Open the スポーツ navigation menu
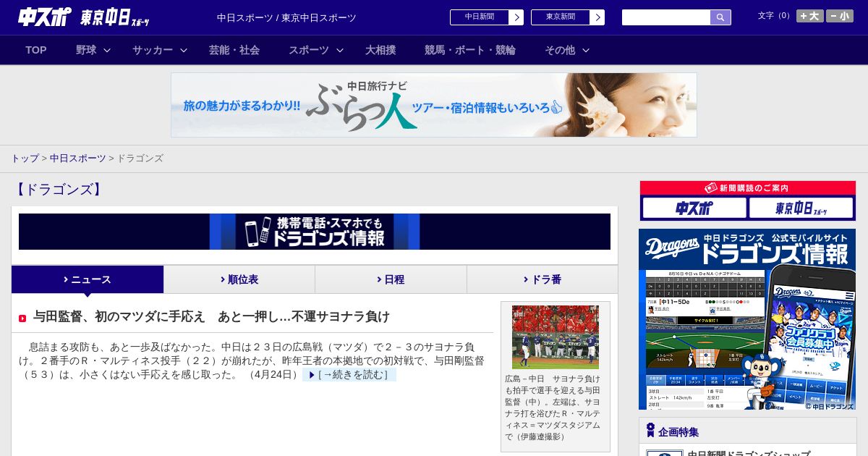This screenshot has height=456, width=868. coord(309,50)
